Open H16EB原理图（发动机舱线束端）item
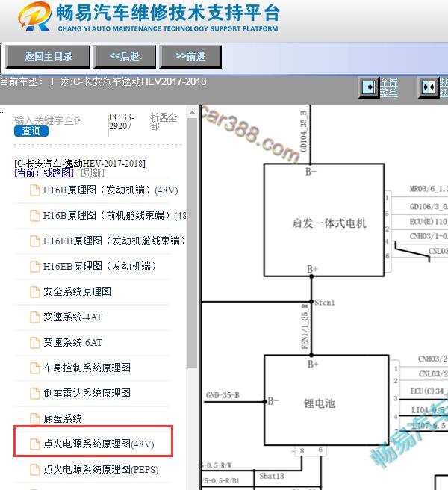 click(114, 241)
